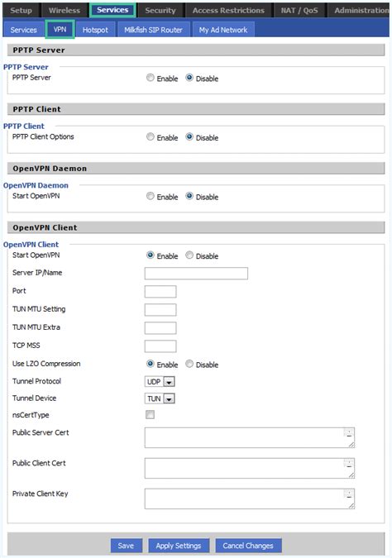The image size is (392, 558).
Task: Go to the Hotspot sub-tab
Action: [95, 30]
